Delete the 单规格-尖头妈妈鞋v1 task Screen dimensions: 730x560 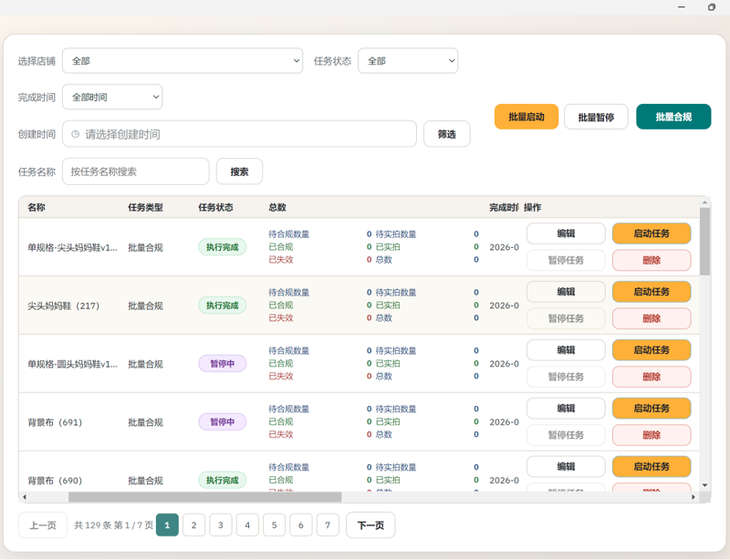pyautogui.click(x=652, y=260)
